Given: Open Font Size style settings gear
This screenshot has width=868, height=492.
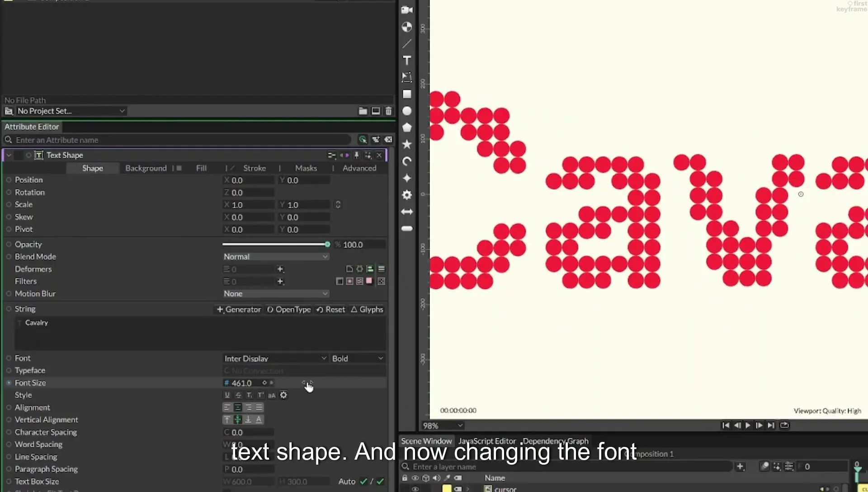Looking at the screenshot, I should click(x=283, y=395).
